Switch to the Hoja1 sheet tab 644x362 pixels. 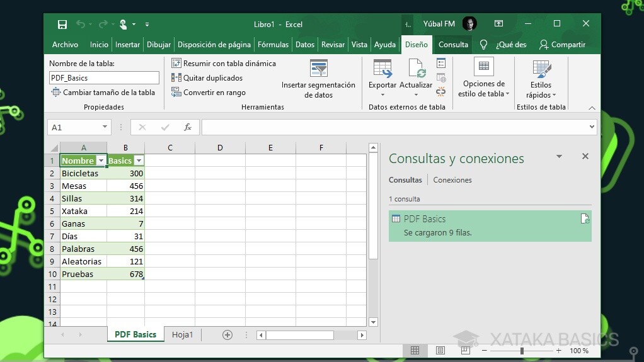[182, 334]
